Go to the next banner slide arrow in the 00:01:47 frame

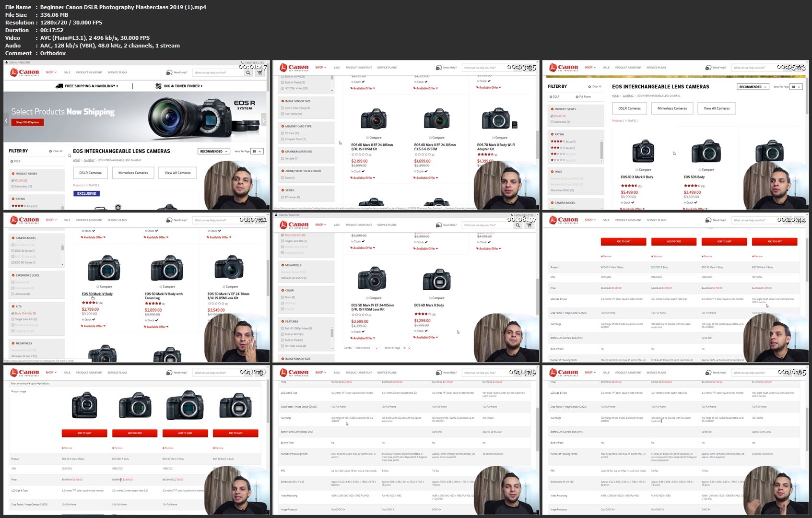click(x=263, y=120)
